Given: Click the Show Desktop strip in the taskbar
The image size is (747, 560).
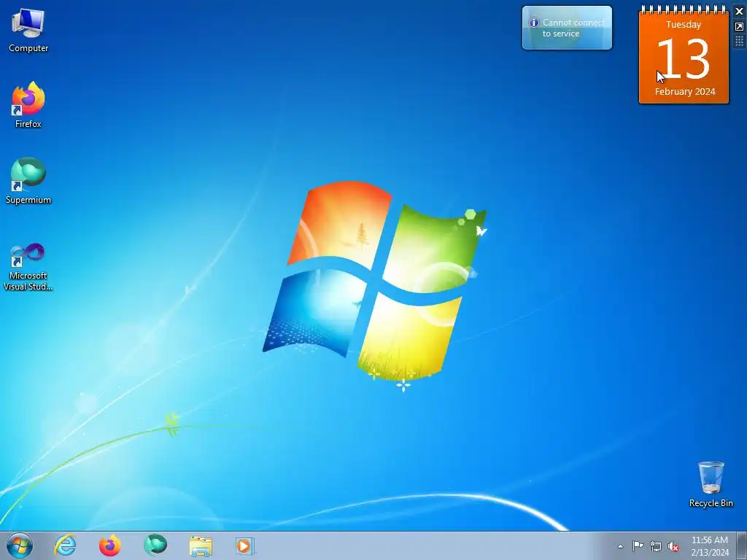Looking at the screenshot, I should [x=742, y=545].
